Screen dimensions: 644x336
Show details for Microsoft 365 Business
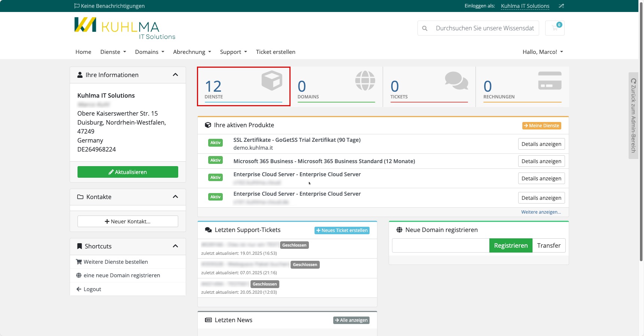(x=541, y=161)
